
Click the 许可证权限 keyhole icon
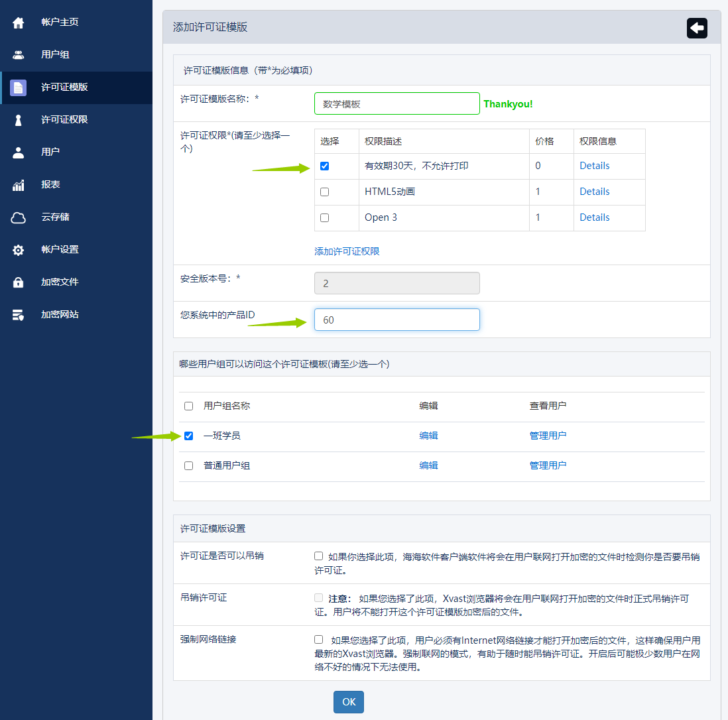19,120
